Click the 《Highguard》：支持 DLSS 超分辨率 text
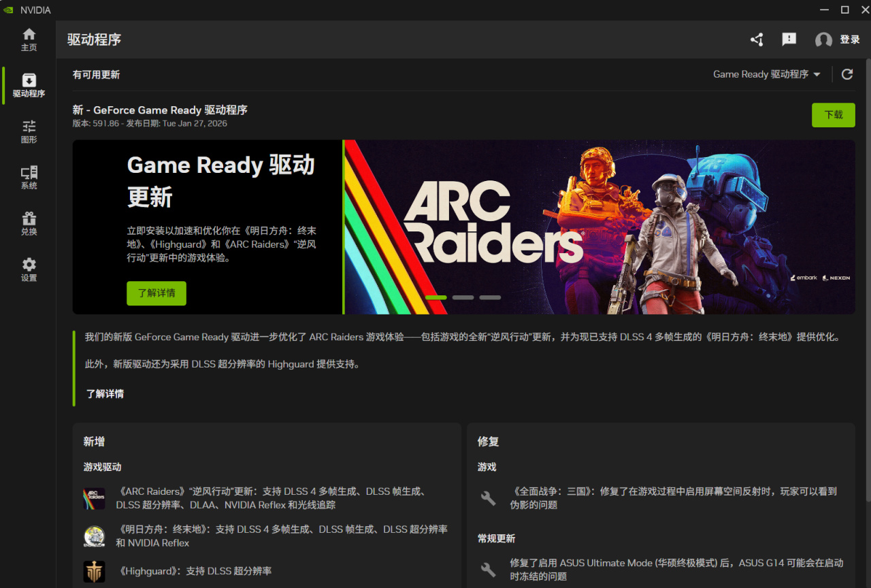Image resolution: width=871 pixels, height=588 pixels. [x=195, y=571]
